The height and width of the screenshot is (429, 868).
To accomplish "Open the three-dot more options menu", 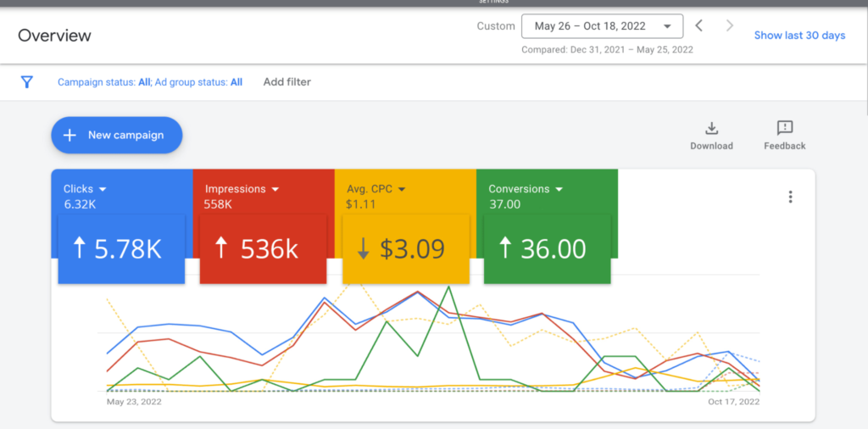I will tap(790, 197).
